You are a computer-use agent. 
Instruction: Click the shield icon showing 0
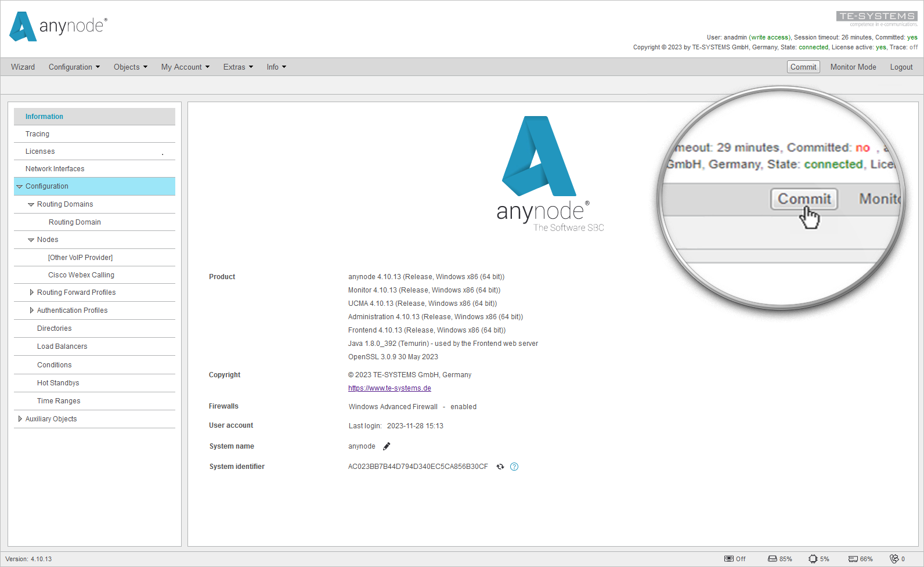click(894, 559)
